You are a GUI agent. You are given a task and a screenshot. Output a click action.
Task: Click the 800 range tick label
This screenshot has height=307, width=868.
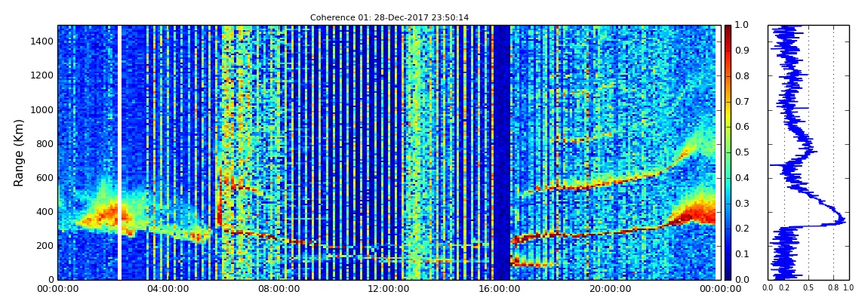(45, 144)
